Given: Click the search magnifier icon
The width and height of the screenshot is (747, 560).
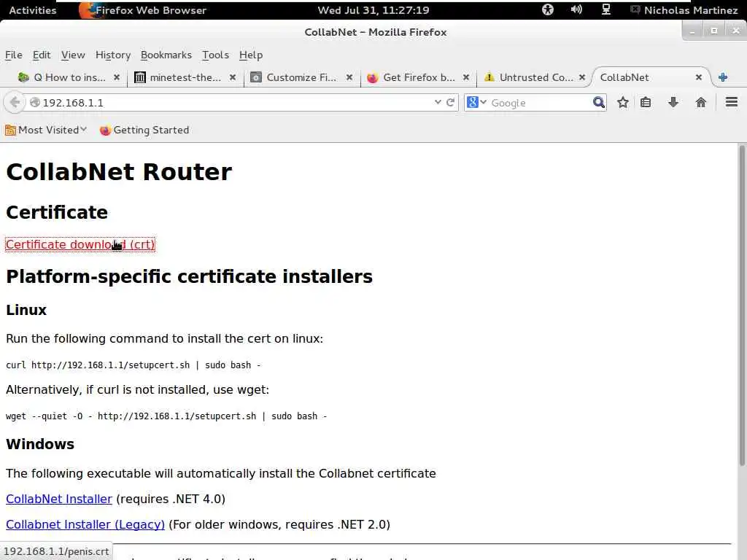Looking at the screenshot, I should (599, 102).
